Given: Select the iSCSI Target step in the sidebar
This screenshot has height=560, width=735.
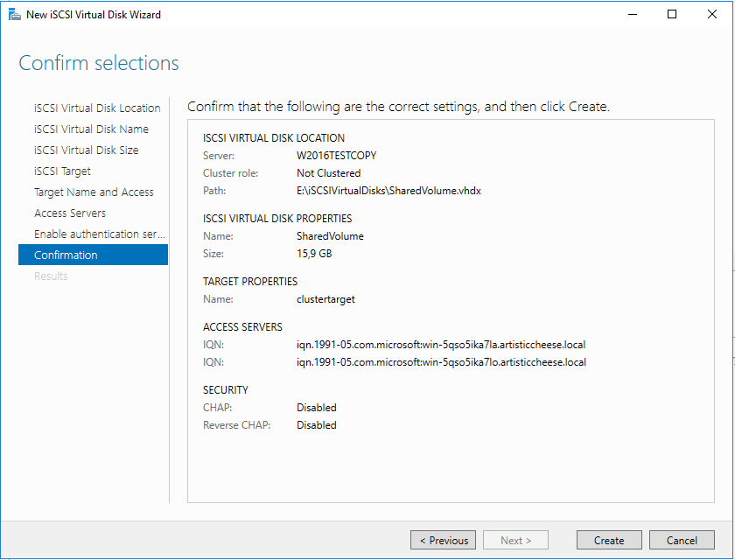Looking at the screenshot, I should click(62, 171).
